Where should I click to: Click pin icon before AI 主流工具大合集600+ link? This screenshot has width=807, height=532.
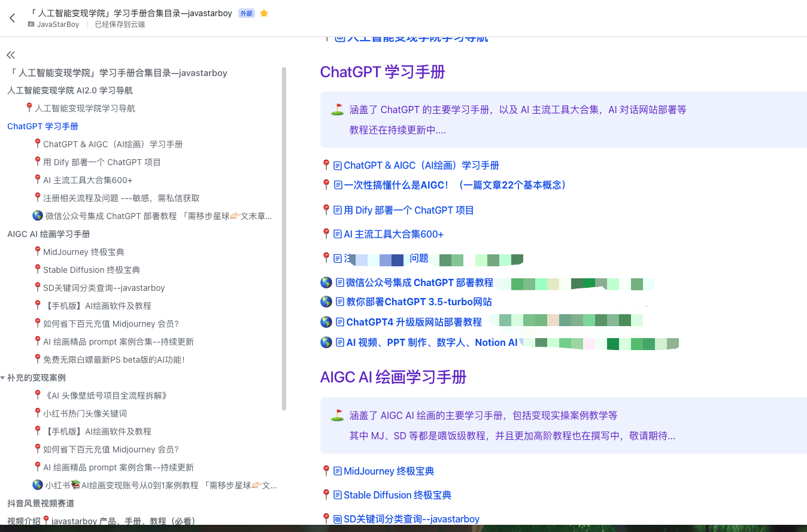coord(326,233)
